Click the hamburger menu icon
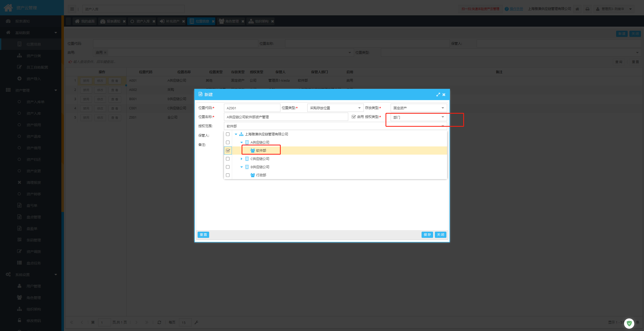The height and width of the screenshot is (331, 644). 72,9
